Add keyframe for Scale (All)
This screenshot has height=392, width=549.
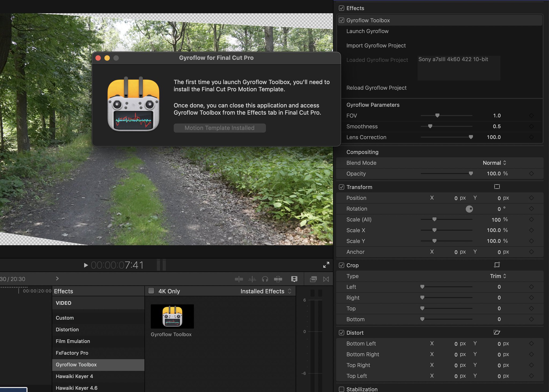point(531,219)
